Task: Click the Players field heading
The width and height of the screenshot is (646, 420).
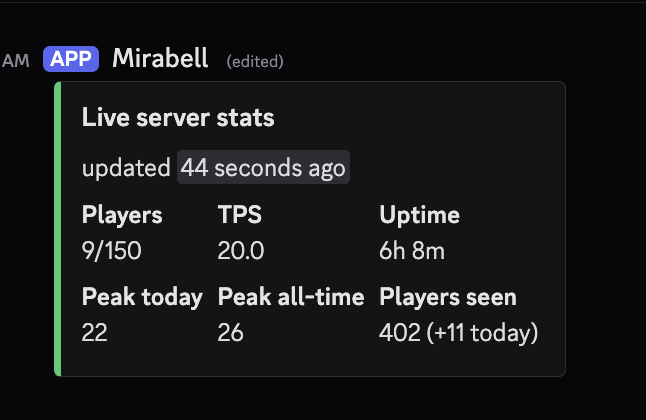Action: pyautogui.click(x=122, y=215)
